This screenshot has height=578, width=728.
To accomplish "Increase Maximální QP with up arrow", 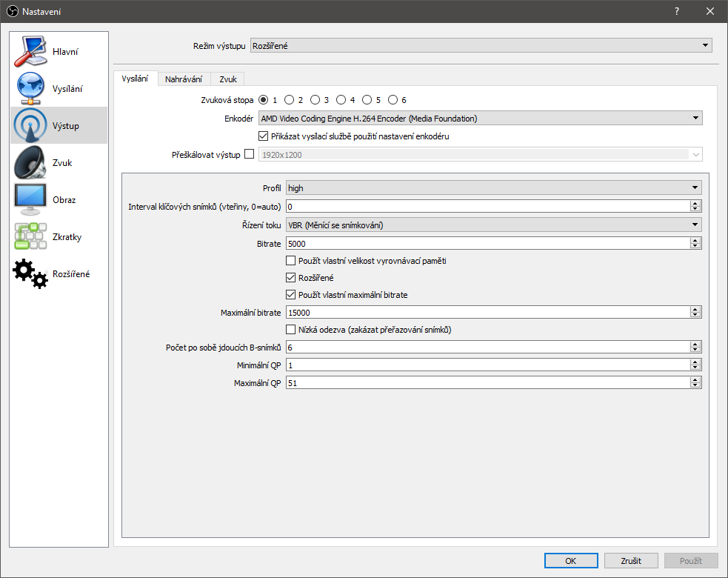I will coord(695,380).
